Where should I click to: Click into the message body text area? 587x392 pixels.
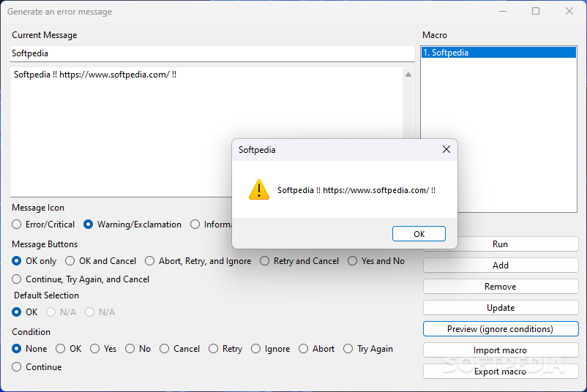click(206, 132)
